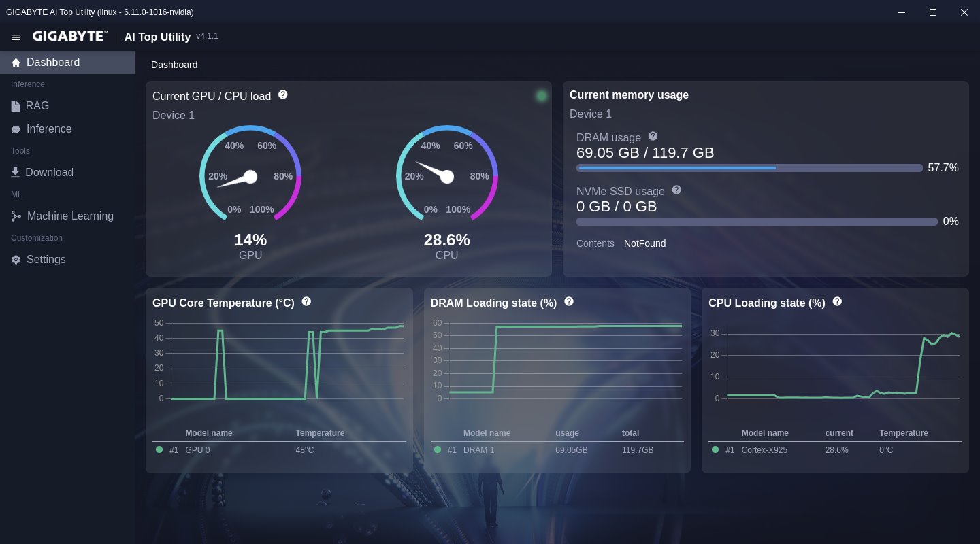Click help icon next to NVMe SSD usage
This screenshot has width=980, height=544.
[x=676, y=190]
